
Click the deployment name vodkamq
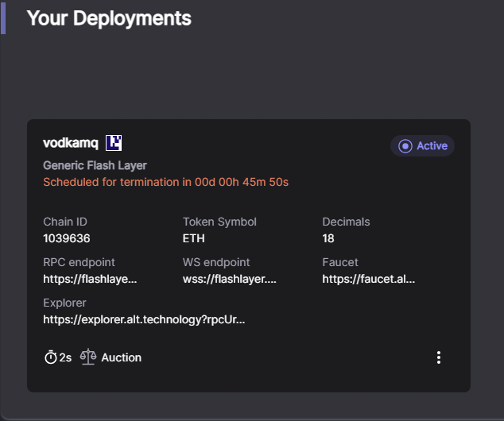point(71,143)
